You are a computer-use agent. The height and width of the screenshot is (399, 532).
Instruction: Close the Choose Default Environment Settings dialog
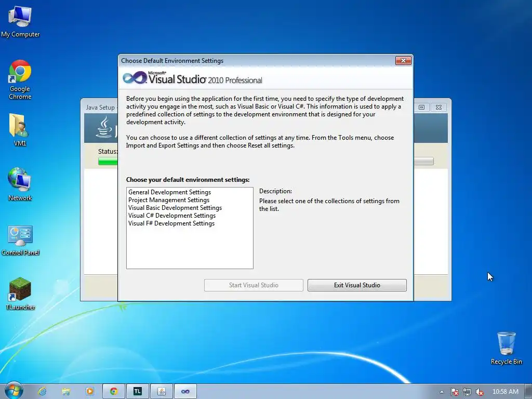pos(403,60)
